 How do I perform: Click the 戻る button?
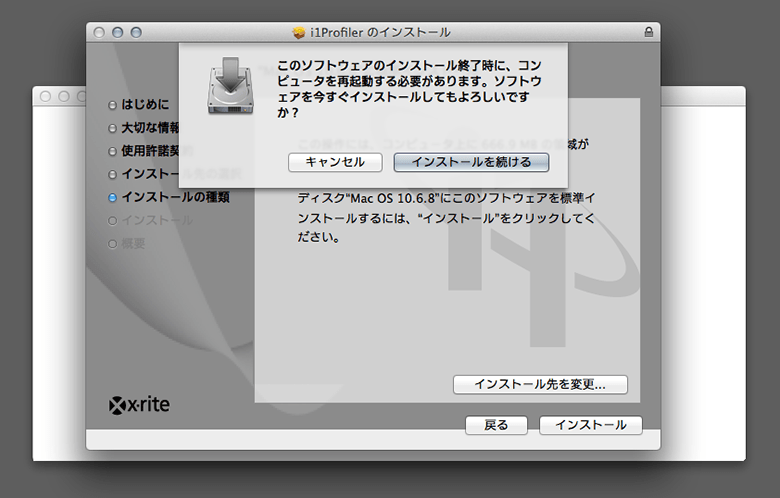(x=496, y=425)
